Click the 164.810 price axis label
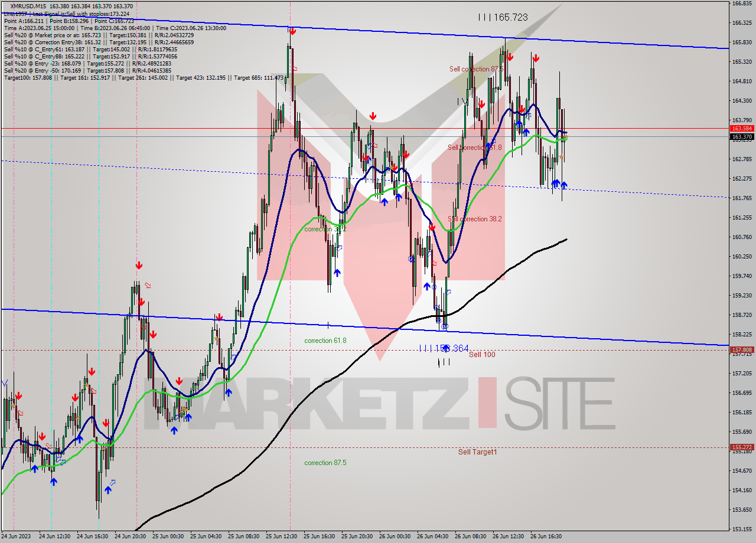This screenshot has width=756, height=543. [742, 81]
